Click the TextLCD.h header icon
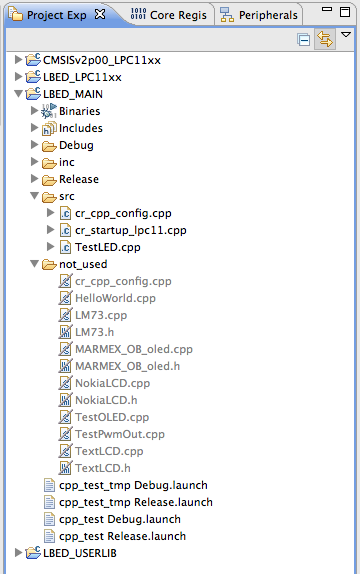 [x=65, y=468]
